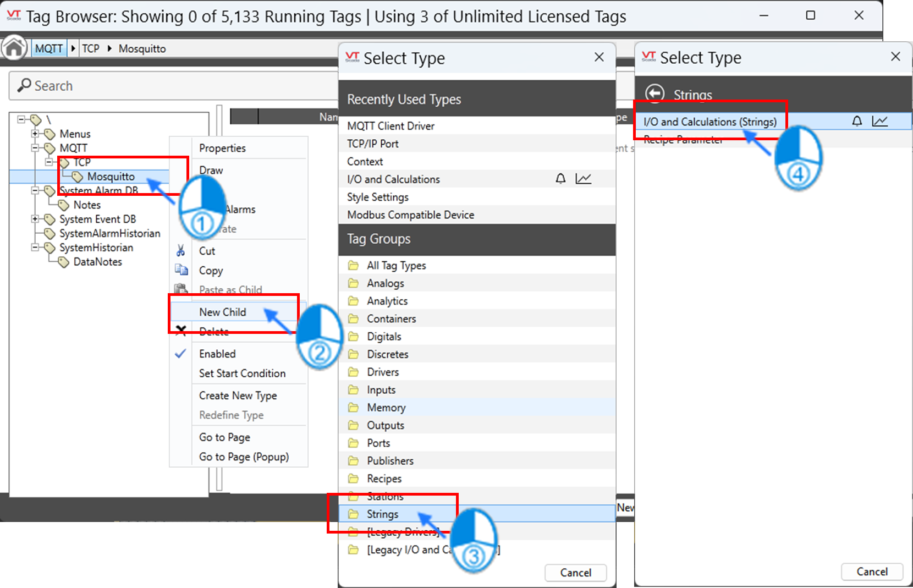Click the TCP breadcrumb button
This screenshot has height=588, width=913.
tap(91, 48)
